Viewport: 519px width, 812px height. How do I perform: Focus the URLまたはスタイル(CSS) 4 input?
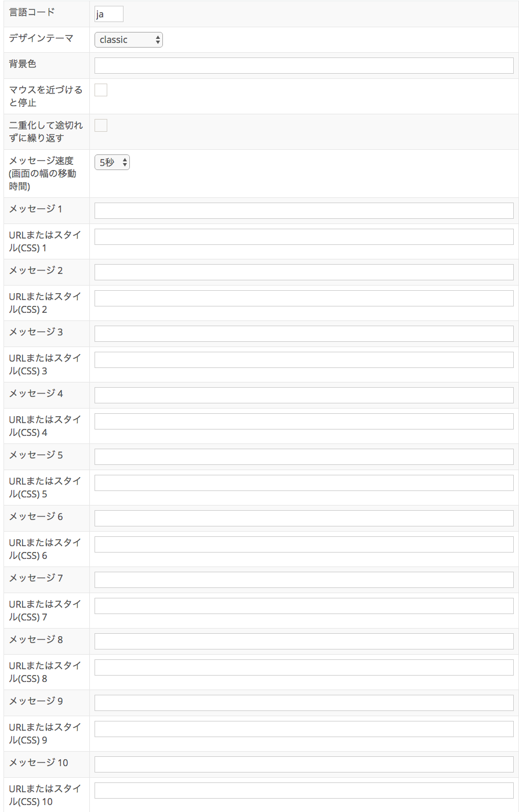tap(304, 421)
